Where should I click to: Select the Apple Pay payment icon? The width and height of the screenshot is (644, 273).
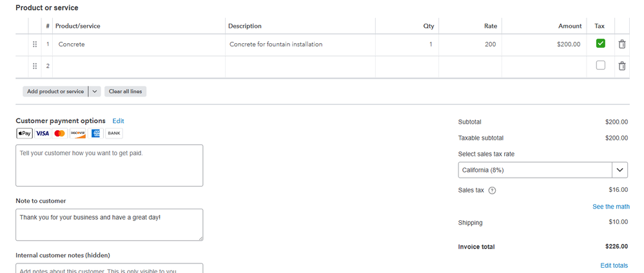(24, 133)
